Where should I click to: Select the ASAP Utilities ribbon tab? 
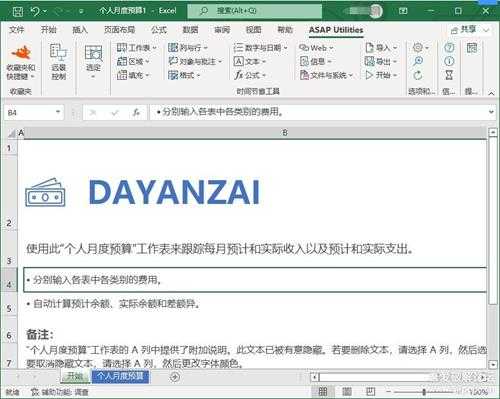click(x=336, y=30)
